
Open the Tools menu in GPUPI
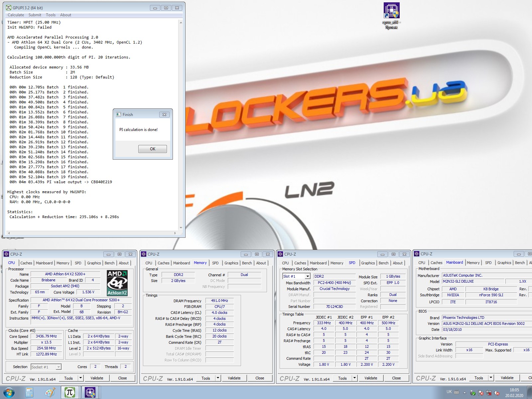click(x=51, y=15)
